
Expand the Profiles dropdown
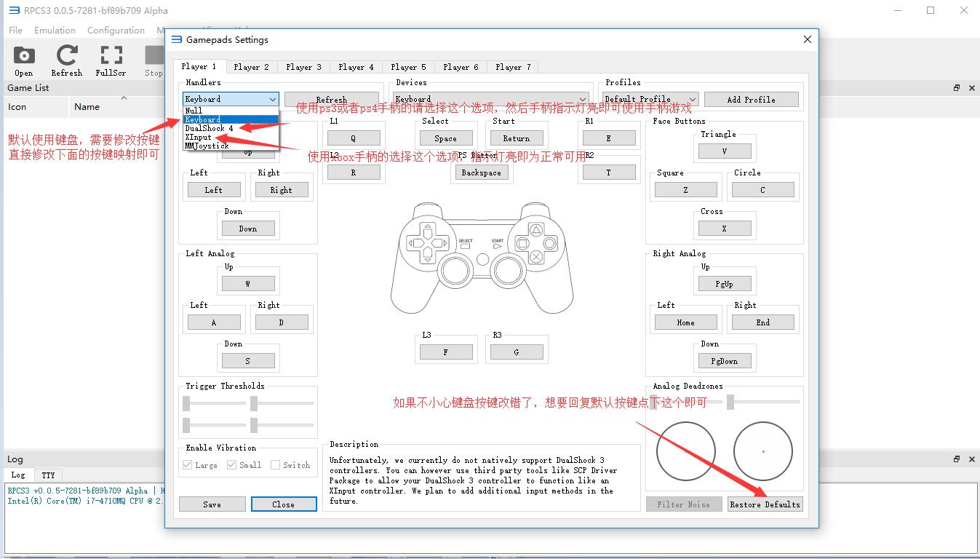tap(650, 99)
